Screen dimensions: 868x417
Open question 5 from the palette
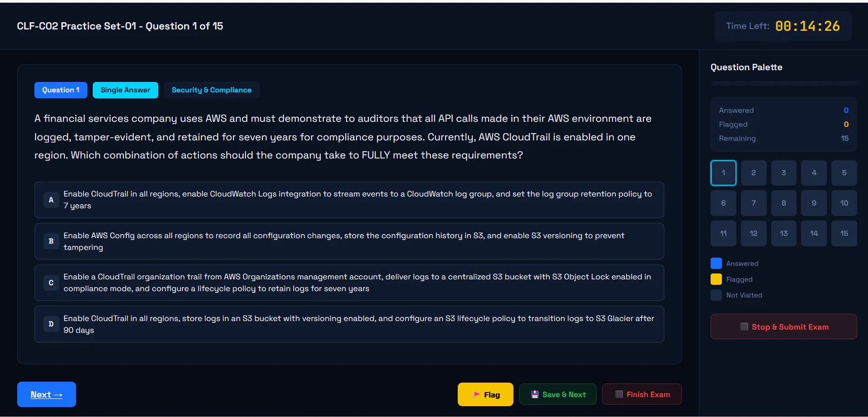click(844, 173)
